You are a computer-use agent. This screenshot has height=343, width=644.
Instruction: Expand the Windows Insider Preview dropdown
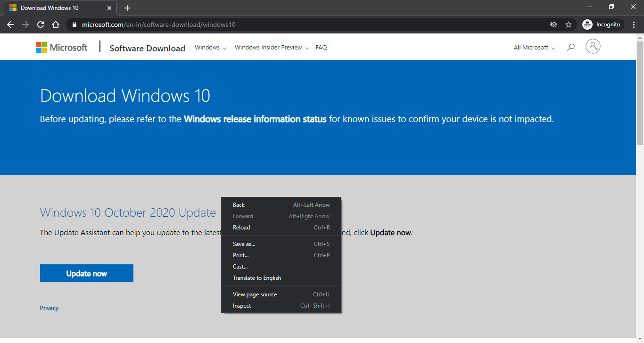point(272,48)
